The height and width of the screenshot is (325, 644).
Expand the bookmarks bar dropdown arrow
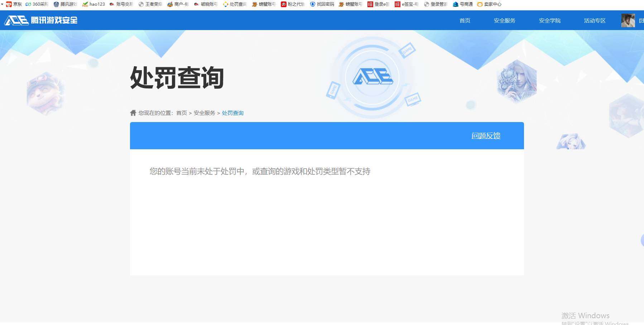point(3,4)
